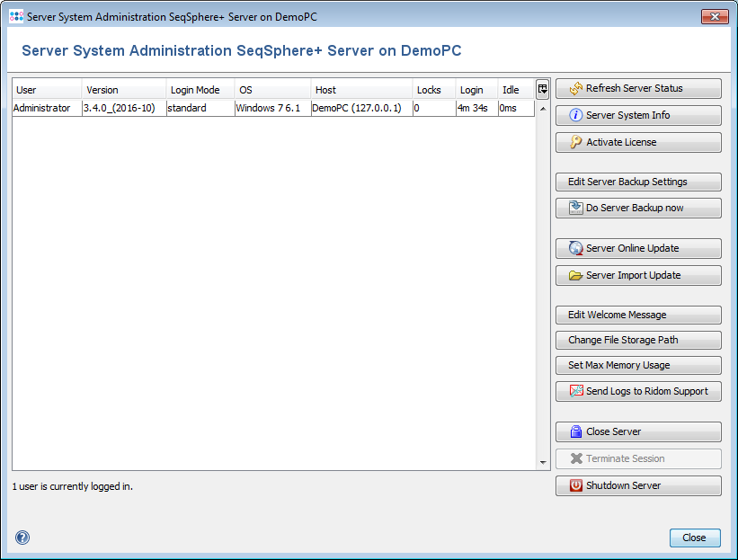The width and height of the screenshot is (738, 560).
Task: Click the scrollbar up arrow of the user table
Action: [x=543, y=109]
